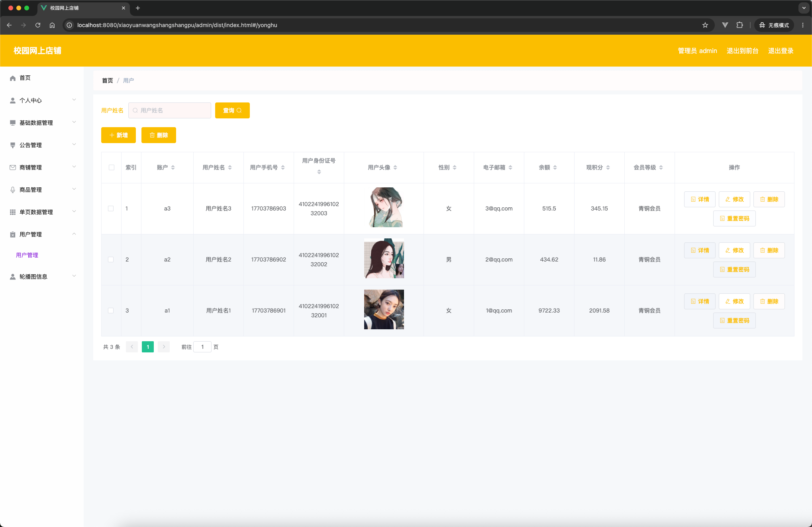Expand the 单页数据管理 menu chevron
This screenshot has height=527, width=812.
pyautogui.click(x=74, y=212)
